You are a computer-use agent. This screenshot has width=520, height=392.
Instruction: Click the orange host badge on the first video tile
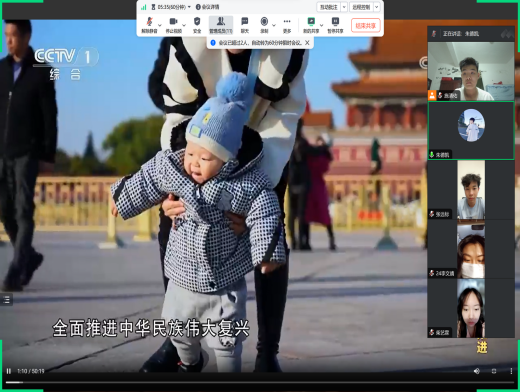[432, 95]
